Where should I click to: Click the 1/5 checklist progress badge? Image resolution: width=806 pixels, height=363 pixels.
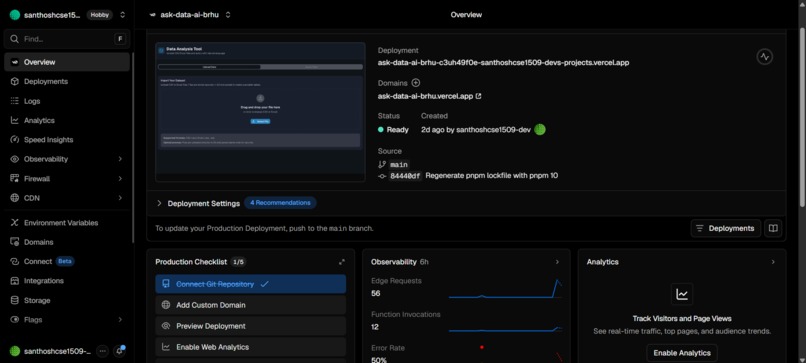238,262
